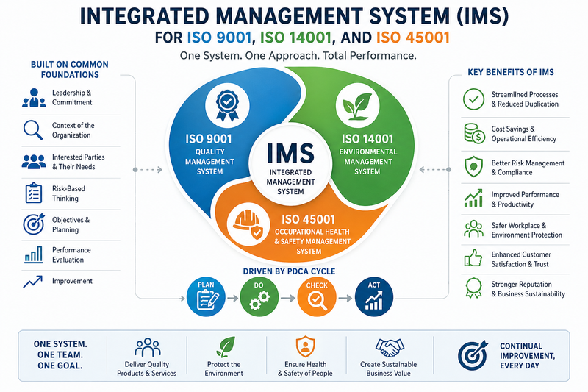
Task: Click 'ONE SYSTEM. ONE TEAM. ONE GOAL.' text
Action: click(x=60, y=354)
